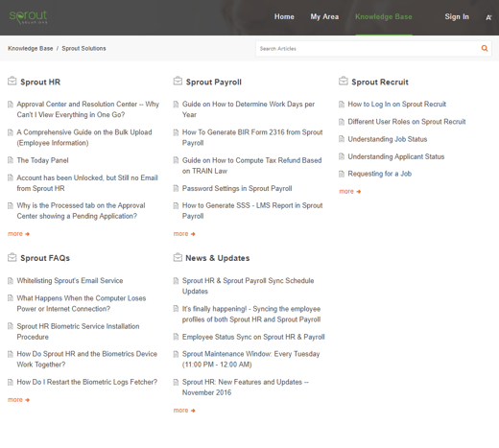Screen dimensions: 499x448
Task: Open Compute Tax Refund Based on TRAIN Law
Action: (x=252, y=166)
